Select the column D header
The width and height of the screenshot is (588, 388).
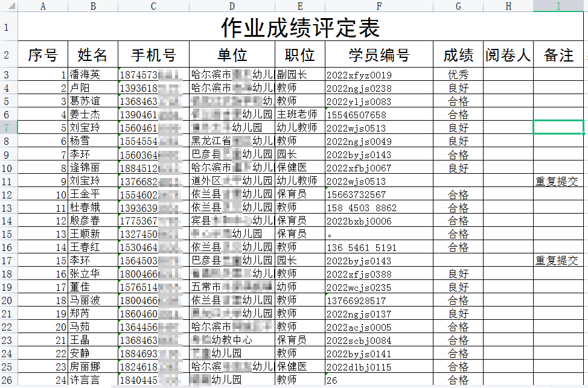232,6
